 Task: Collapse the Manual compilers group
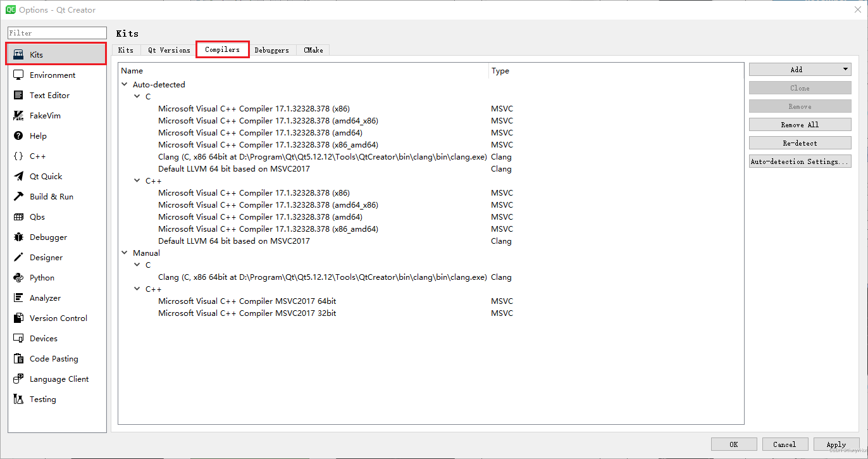[125, 253]
